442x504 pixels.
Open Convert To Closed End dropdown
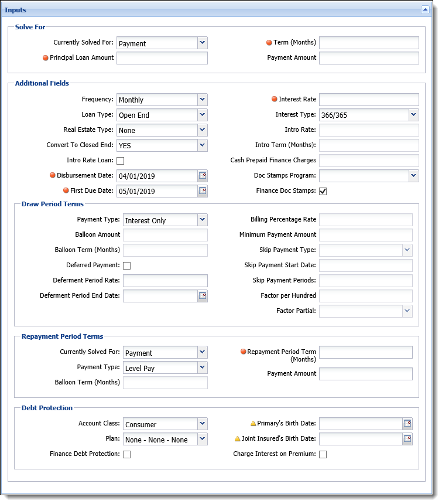click(x=202, y=145)
